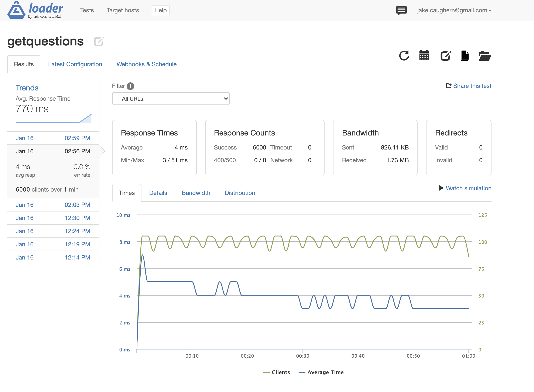
Task: Open Webhooks & Schedule tab
Action: tap(146, 64)
